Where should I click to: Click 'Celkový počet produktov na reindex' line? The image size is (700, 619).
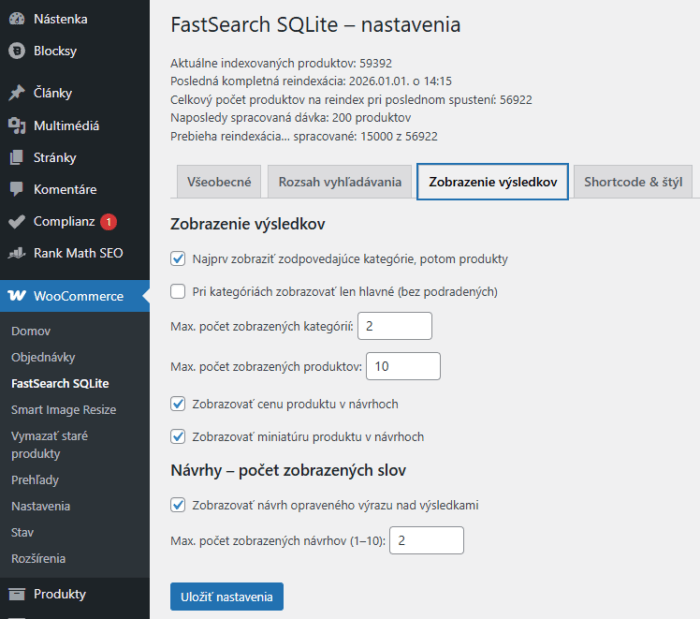351,100
